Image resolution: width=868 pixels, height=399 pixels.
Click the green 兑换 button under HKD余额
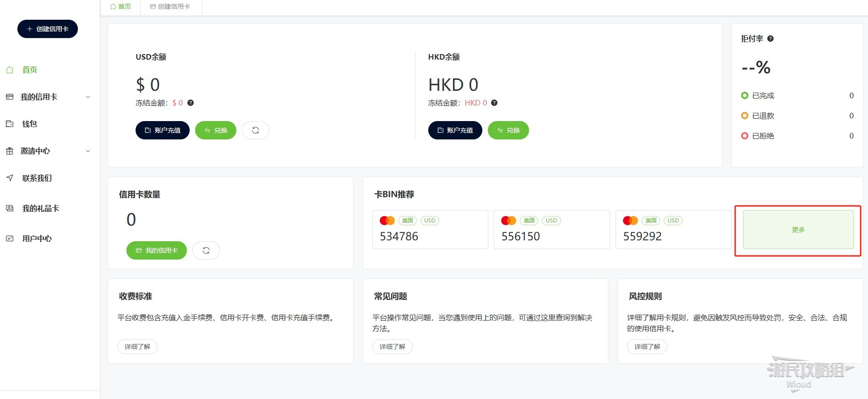pos(508,130)
